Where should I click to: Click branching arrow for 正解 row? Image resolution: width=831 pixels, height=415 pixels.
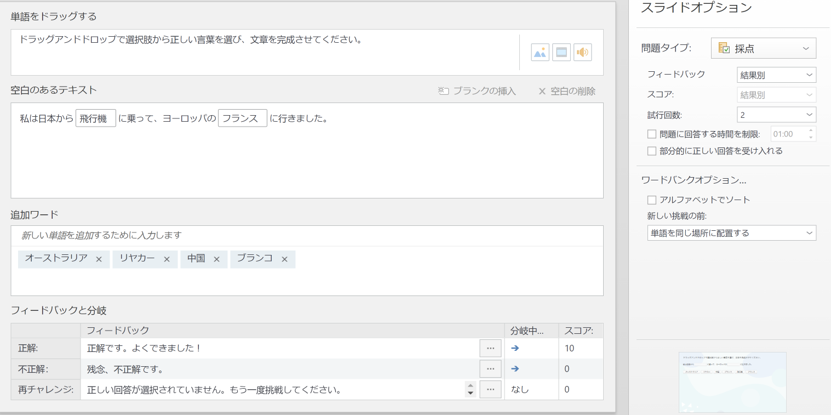click(x=515, y=349)
